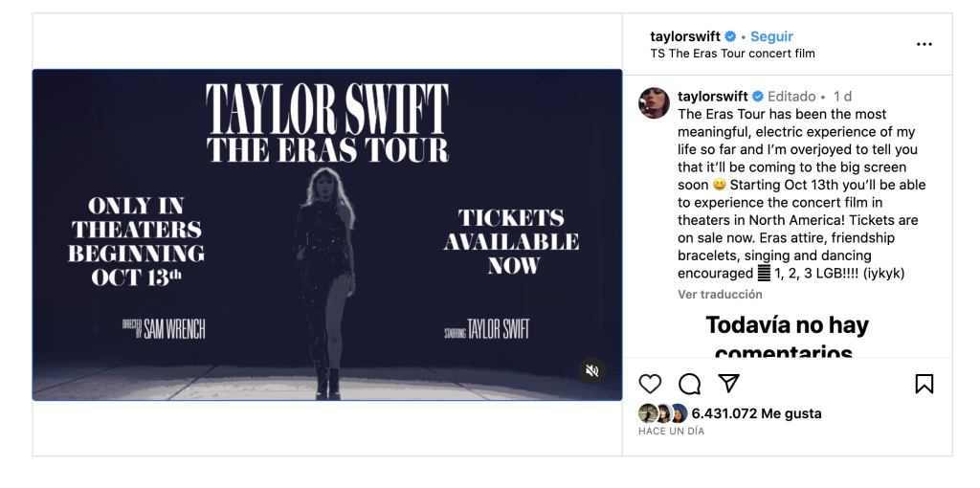
Task: Click the liker avatars next to likes count
Action: (663, 413)
